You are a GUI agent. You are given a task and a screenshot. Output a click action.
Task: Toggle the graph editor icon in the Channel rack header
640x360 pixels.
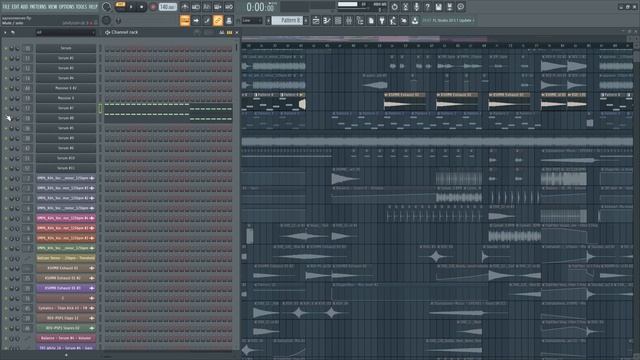[x=222, y=32]
